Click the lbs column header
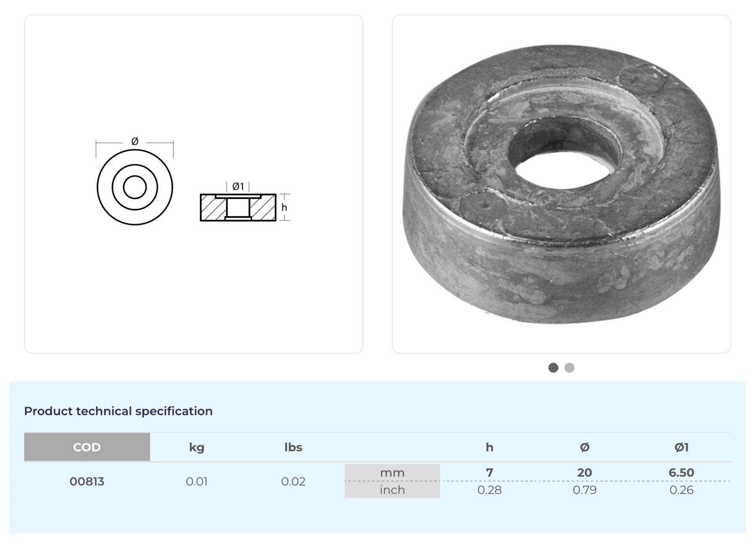 click(293, 447)
